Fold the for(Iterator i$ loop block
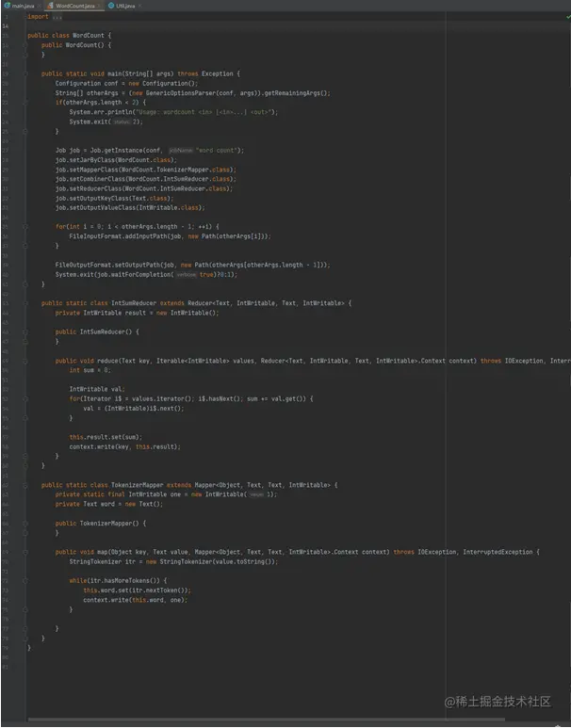 (x=25, y=398)
